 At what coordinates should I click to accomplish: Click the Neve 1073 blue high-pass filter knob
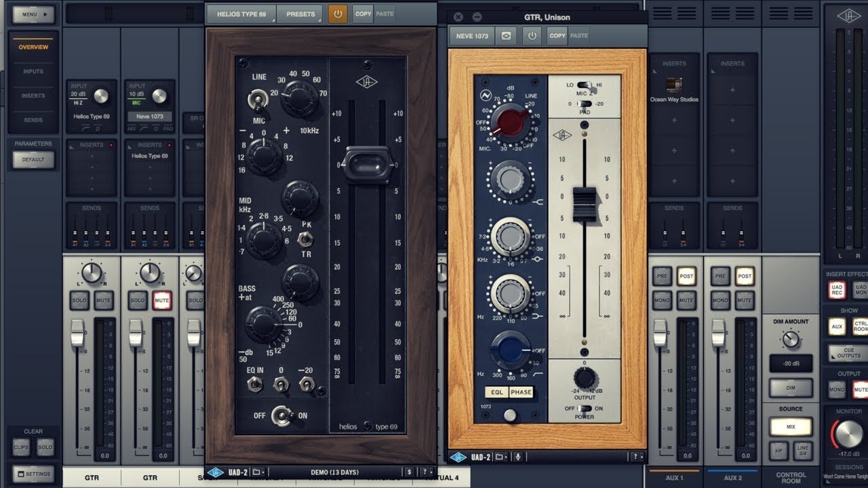click(x=511, y=348)
